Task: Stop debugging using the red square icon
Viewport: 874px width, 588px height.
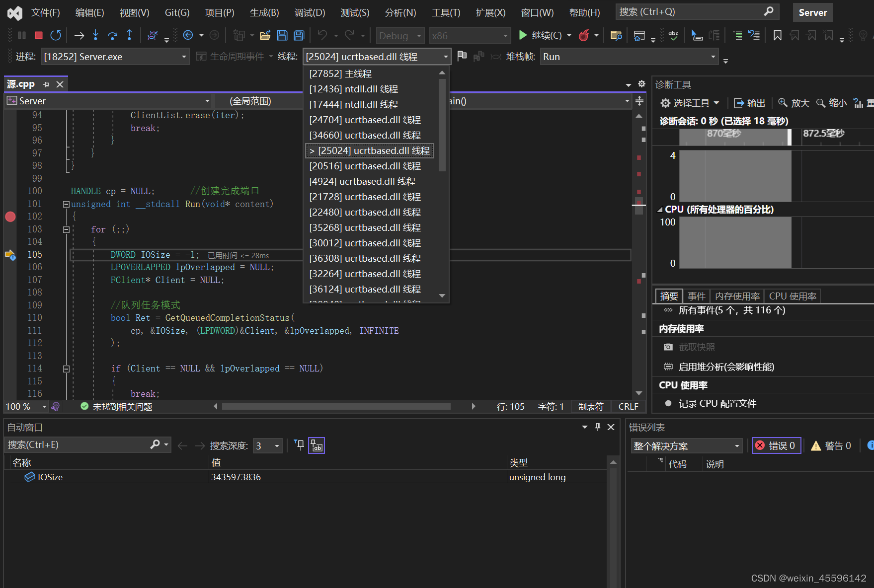Action: 38,35
